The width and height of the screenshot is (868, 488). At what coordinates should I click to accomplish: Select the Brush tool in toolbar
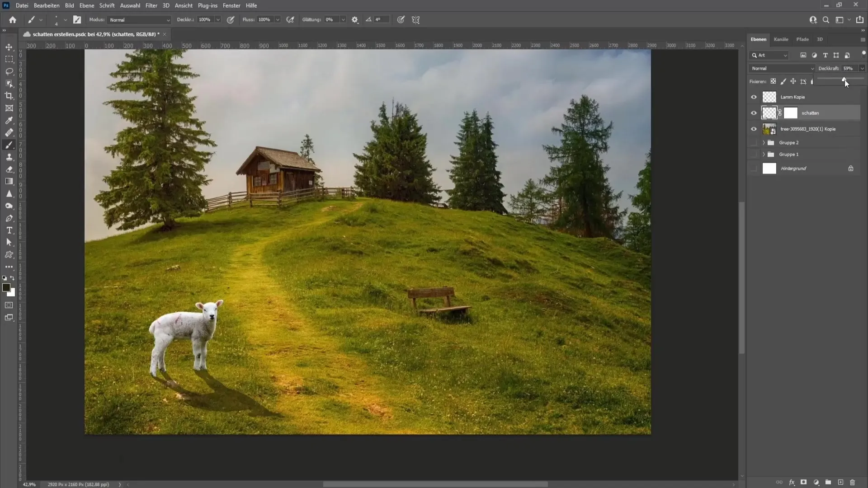click(9, 144)
